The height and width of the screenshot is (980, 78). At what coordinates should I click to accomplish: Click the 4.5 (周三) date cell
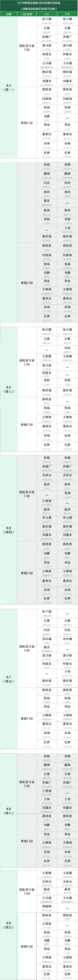8,389
